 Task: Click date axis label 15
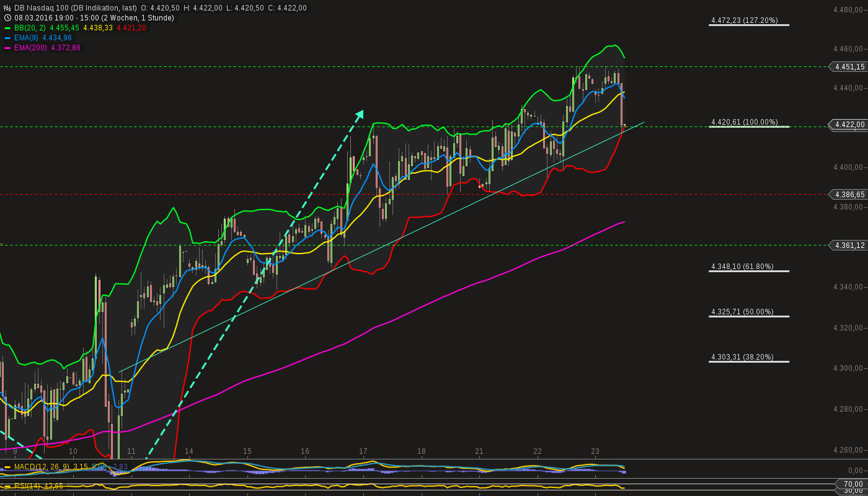(x=247, y=451)
